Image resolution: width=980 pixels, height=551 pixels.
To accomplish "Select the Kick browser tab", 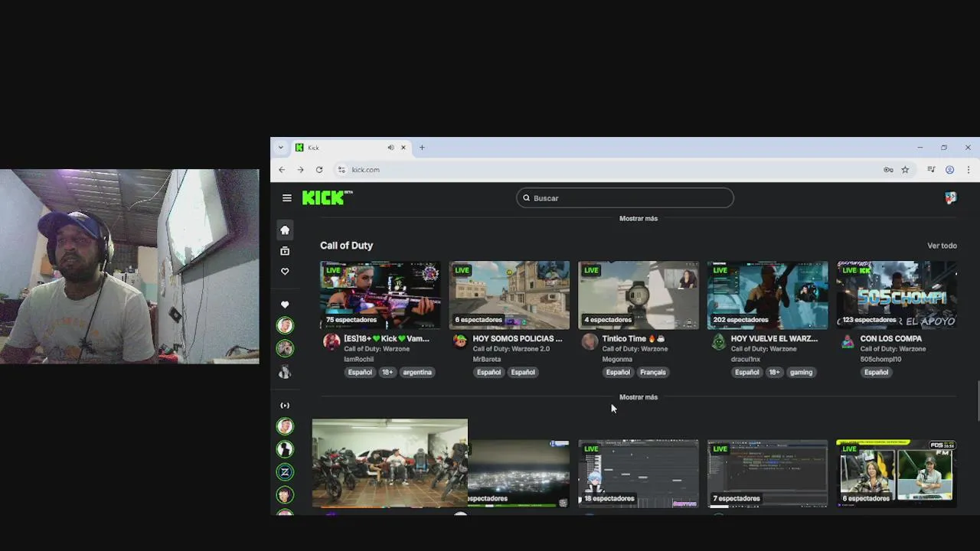I will (x=351, y=148).
